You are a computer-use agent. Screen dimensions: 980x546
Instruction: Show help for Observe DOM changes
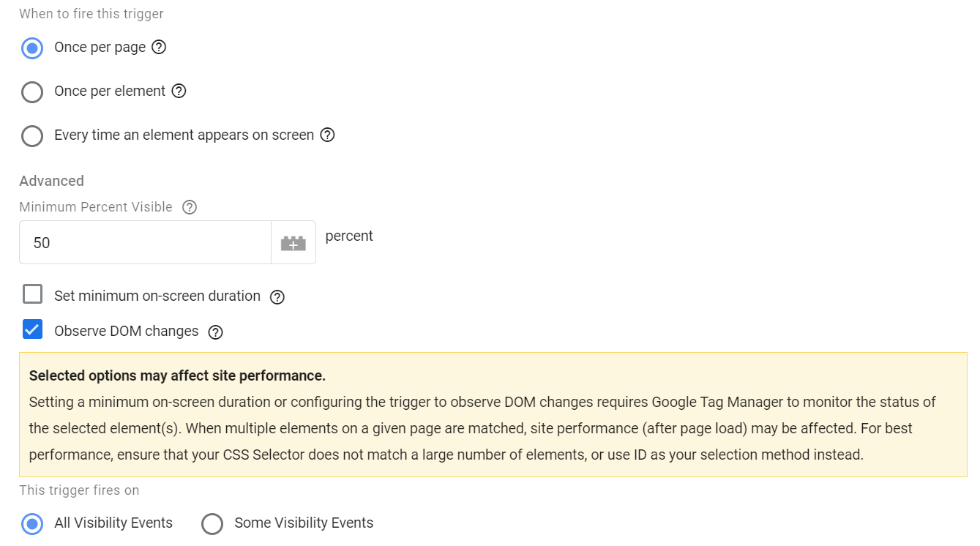coord(215,332)
